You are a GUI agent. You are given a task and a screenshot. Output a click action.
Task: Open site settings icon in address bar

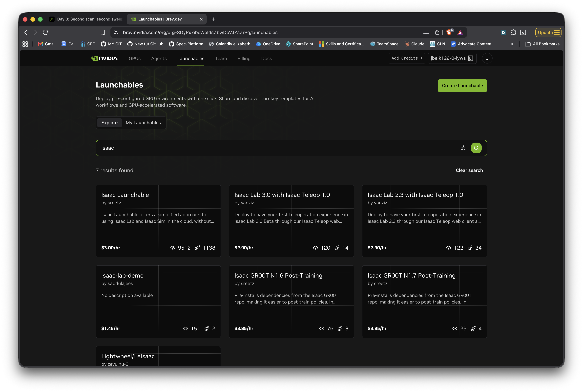coord(115,32)
